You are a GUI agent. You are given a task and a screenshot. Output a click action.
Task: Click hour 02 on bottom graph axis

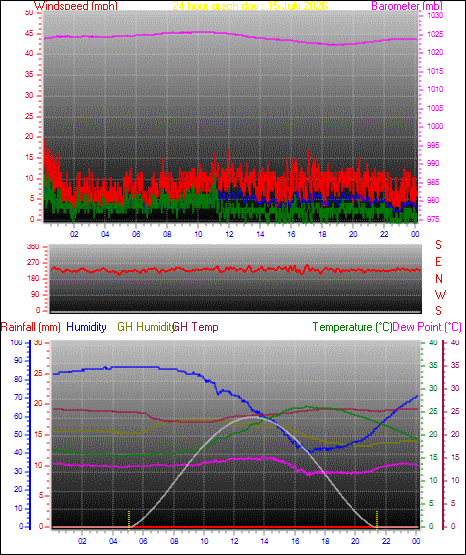pyautogui.click(x=82, y=541)
